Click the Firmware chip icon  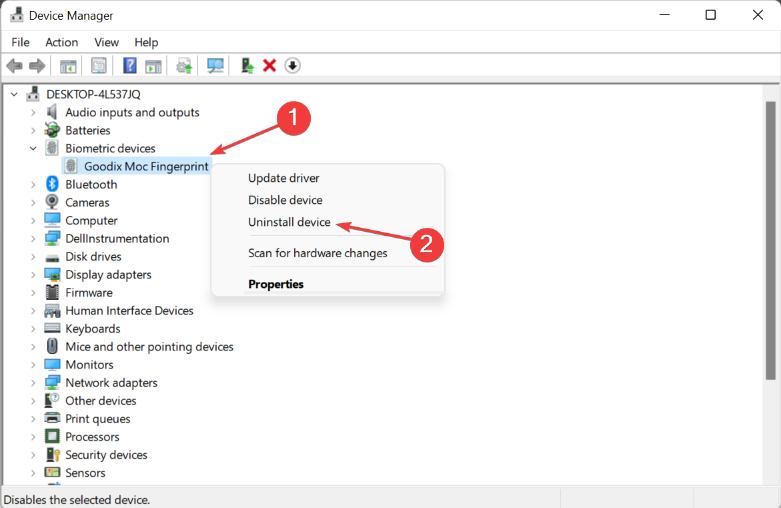pyautogui.click(x=52, y=292)
